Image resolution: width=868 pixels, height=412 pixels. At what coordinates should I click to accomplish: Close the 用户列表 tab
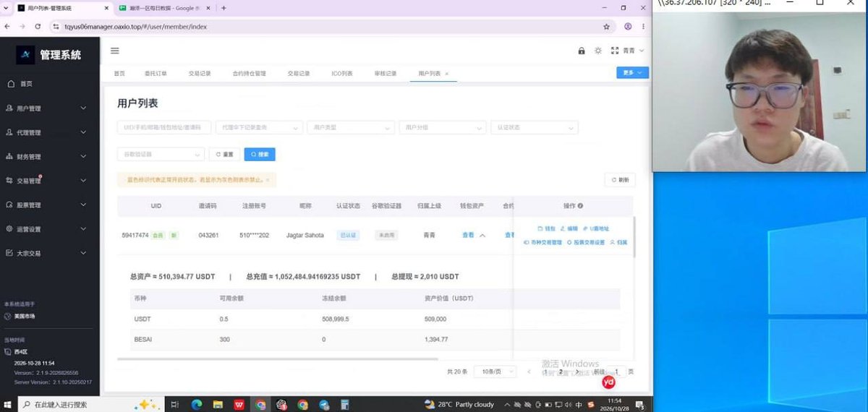(x=447, y=74)
